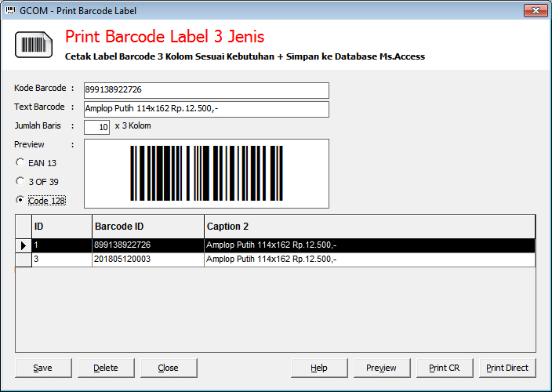Click the Close button at bottom
This screenshot has width=552, height=392.
tap(169, 368)
